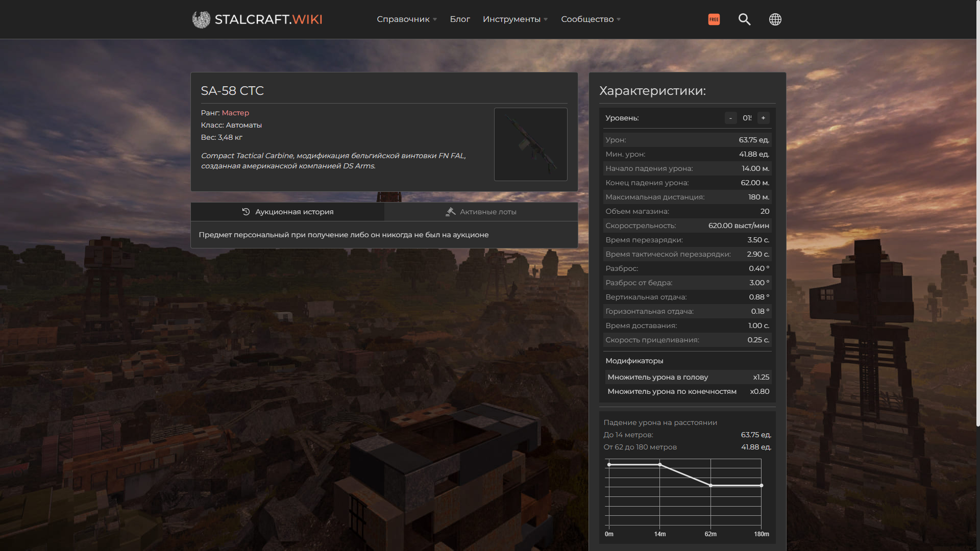Expand the Сообщество menu

[x=591, y=19]
